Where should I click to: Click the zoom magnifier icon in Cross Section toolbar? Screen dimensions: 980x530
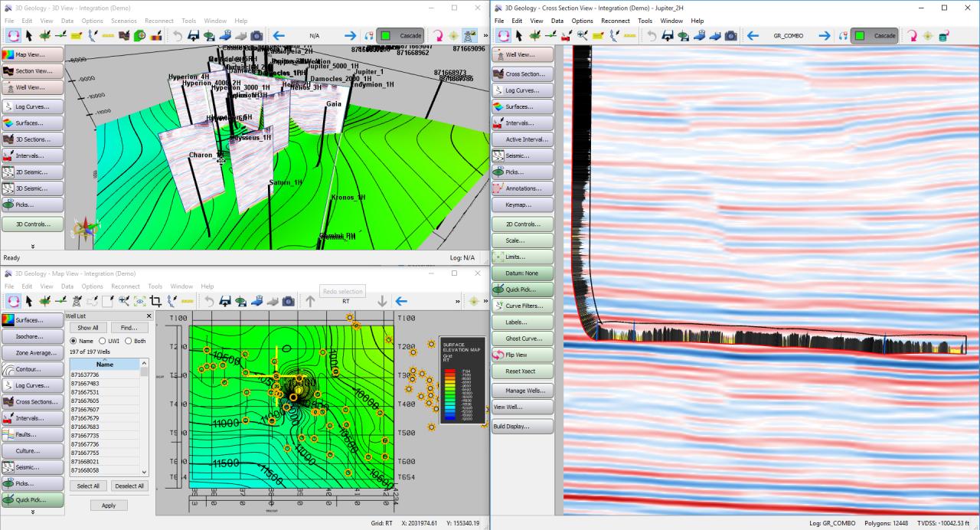pos(583,36)
